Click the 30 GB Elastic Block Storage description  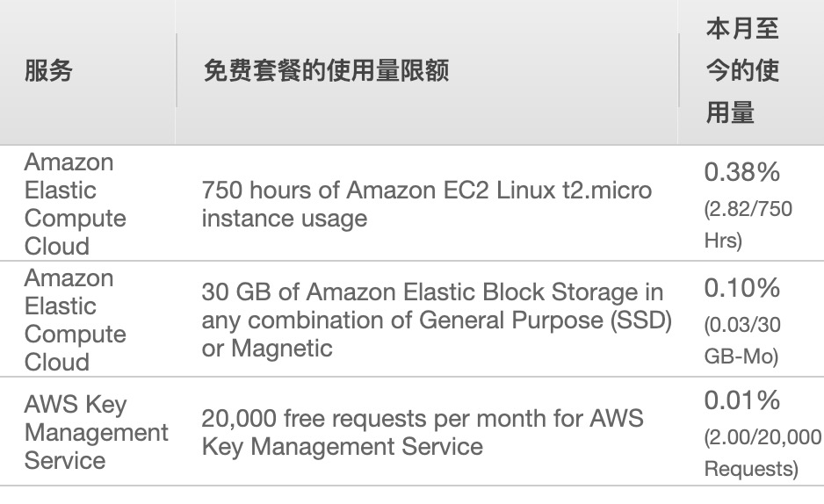437,320
